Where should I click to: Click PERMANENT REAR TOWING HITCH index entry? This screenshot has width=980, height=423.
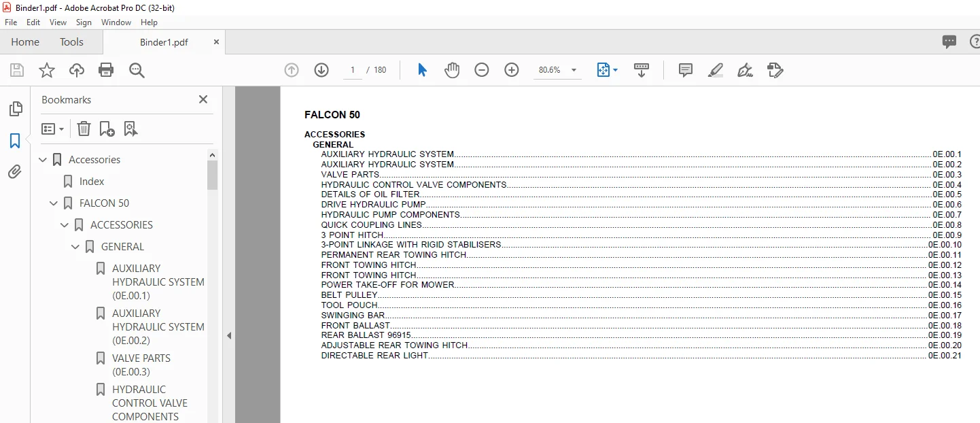393,254
